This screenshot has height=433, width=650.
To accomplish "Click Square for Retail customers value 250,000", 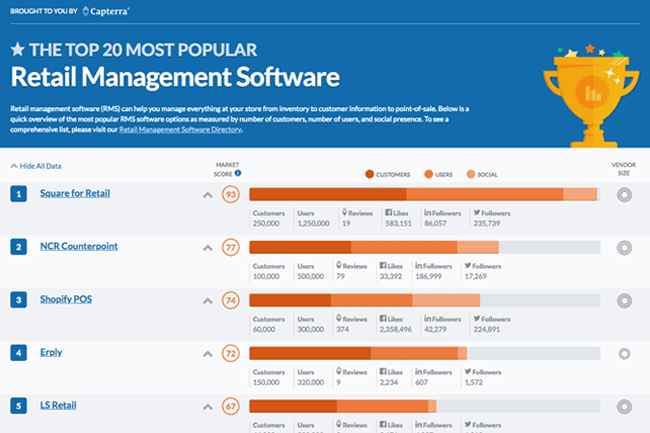I will click(266, 223).
